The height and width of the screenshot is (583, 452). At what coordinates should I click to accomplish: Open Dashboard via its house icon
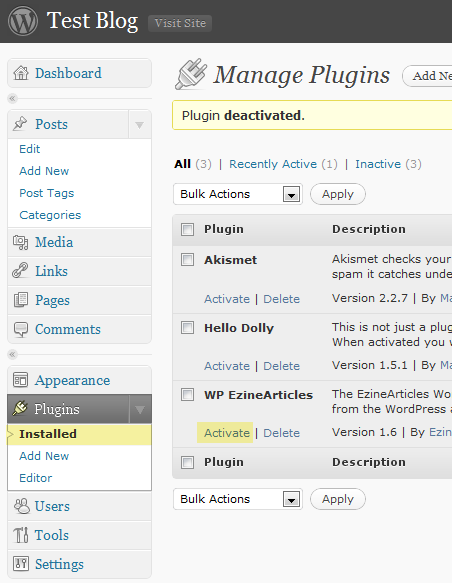(21, 73)
